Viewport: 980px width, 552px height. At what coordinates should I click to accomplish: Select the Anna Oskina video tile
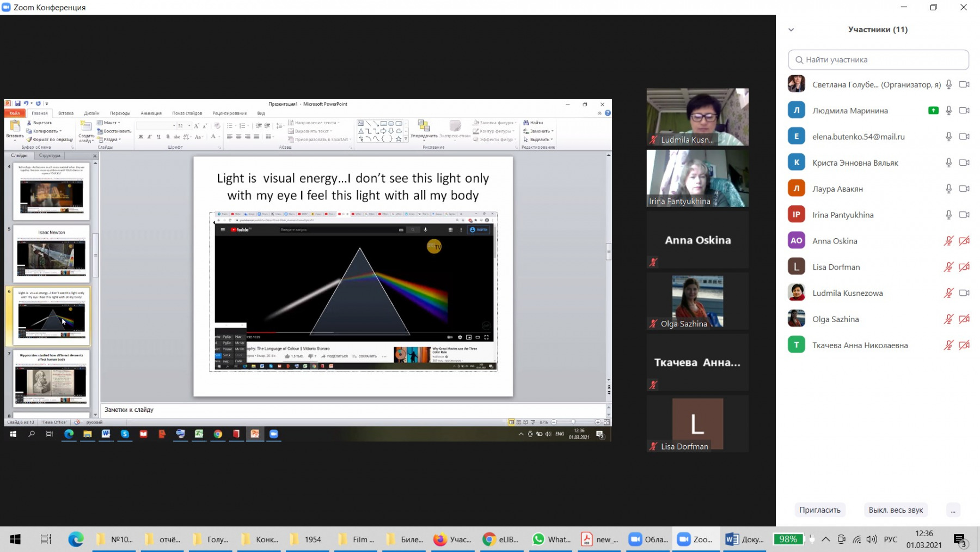697,240
